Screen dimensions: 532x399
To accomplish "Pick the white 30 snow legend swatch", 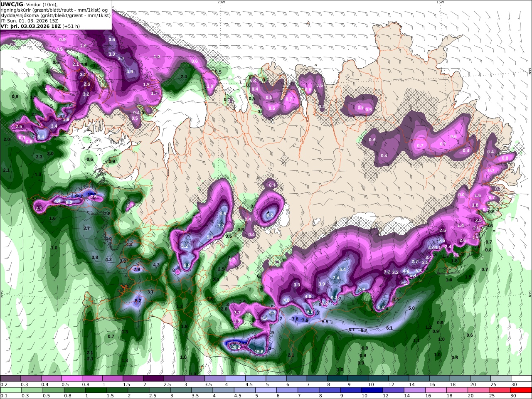I will [x=522, y=379].
